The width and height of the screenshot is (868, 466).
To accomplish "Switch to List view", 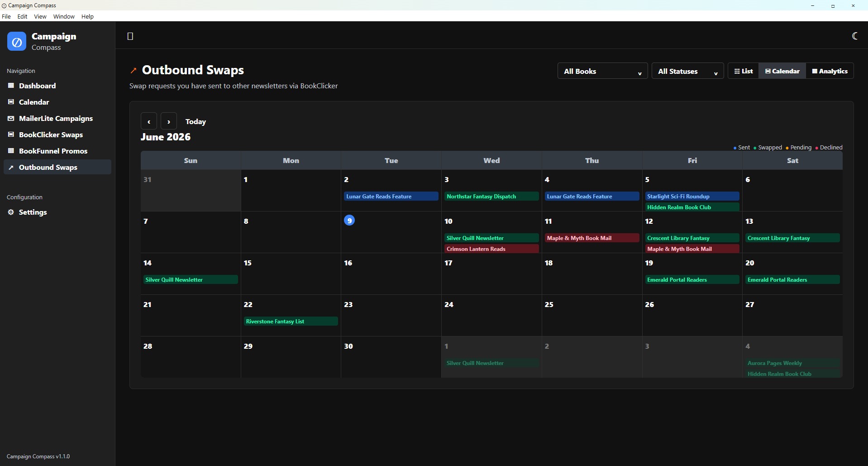I will pos(744,71).
